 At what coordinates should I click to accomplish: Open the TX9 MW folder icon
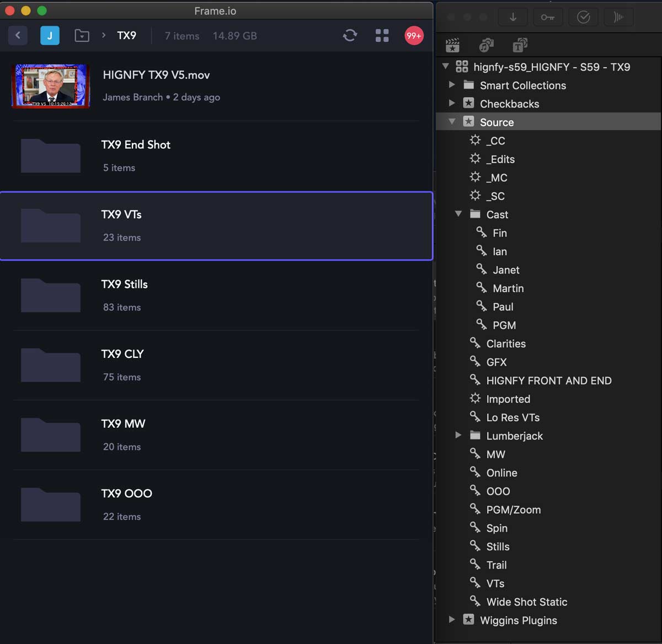(x=51, y=435)
